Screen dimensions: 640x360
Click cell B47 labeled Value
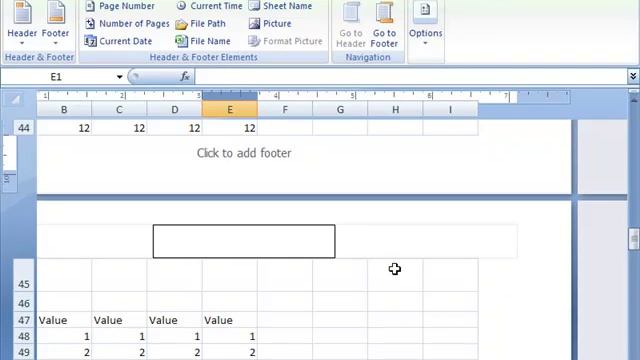pos(64,320)
